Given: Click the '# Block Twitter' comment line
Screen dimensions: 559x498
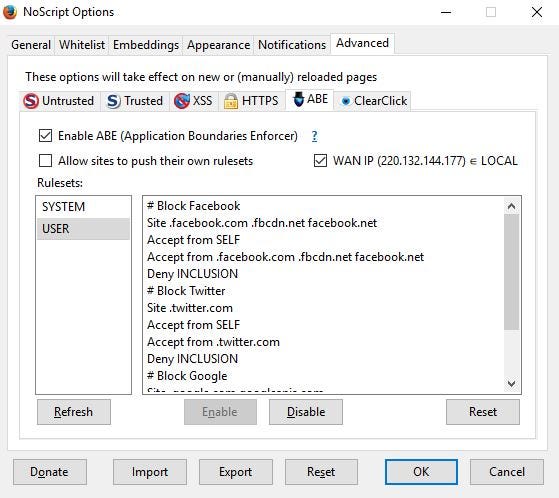Looking at the screenshot, I should click(186, 291).
